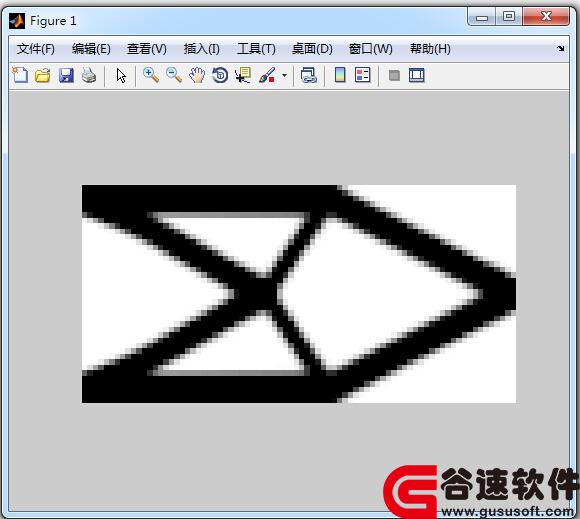The width and height of the screenshot is (580, 519).
Task: Click the Link Plot icon
Action: tap(308, 75)
